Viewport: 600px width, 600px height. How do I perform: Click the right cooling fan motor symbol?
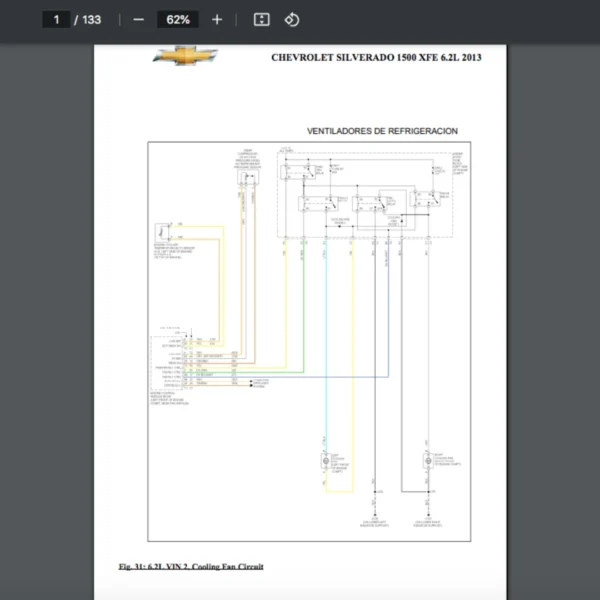(426, 460)
